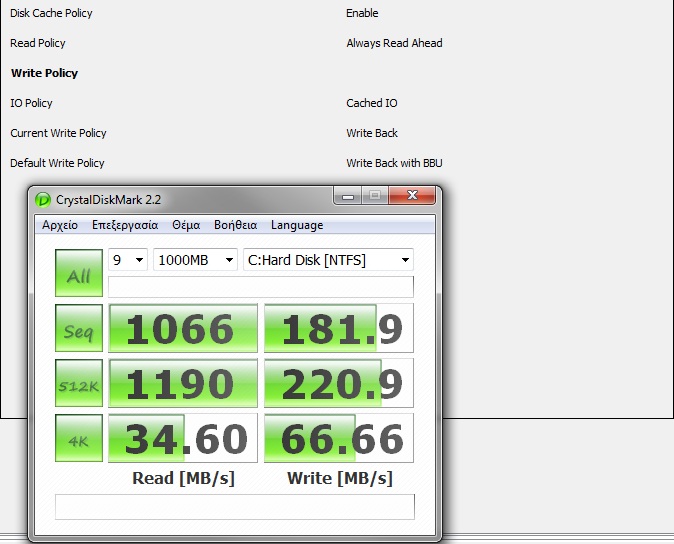Click the Write [MB/s] column label

point(340,478)
